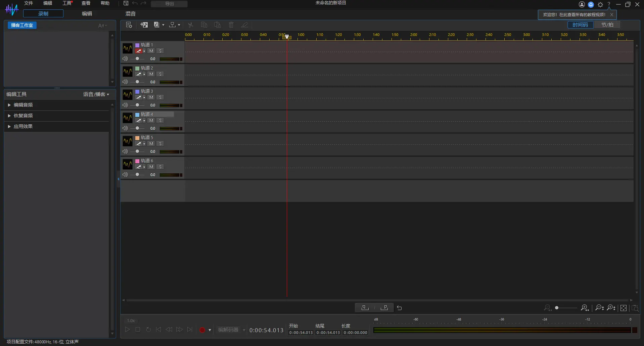Mute track 2 with M button

pos(151,74)
